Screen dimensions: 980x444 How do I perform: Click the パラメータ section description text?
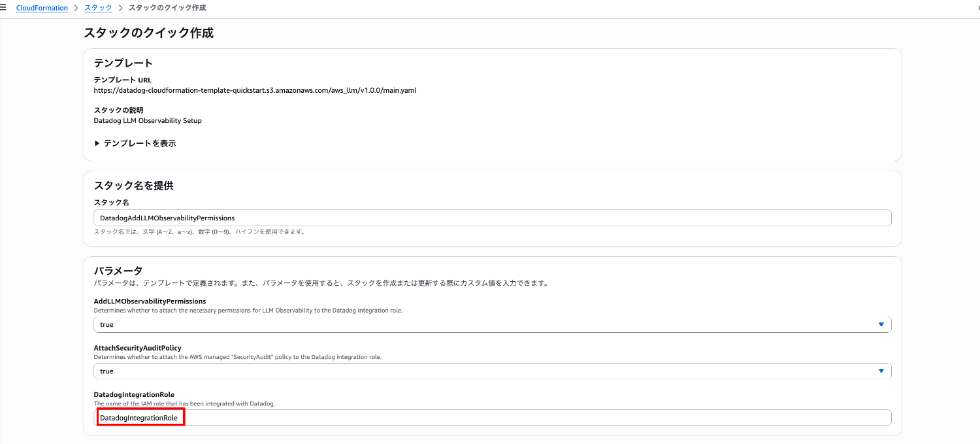321,283
